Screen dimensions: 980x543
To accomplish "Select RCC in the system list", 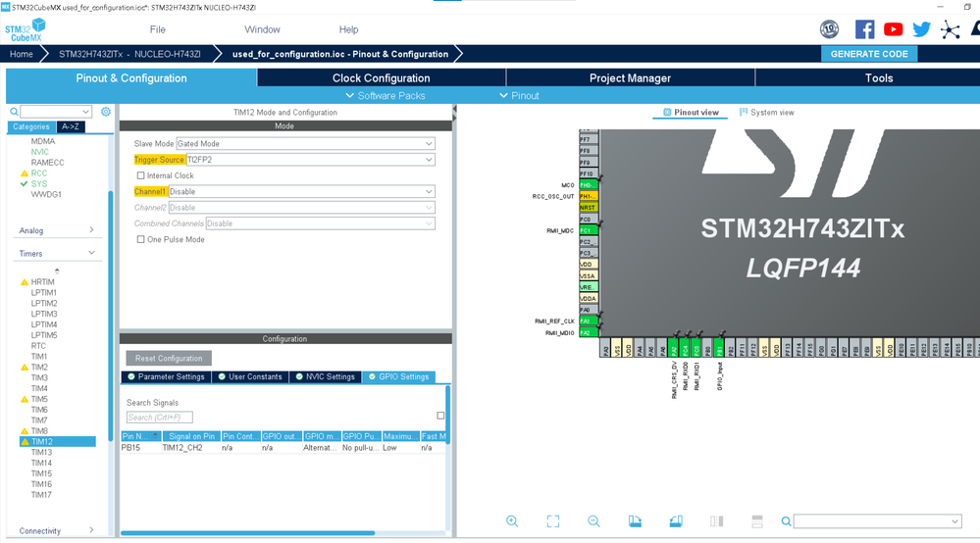I will (39, 173).
